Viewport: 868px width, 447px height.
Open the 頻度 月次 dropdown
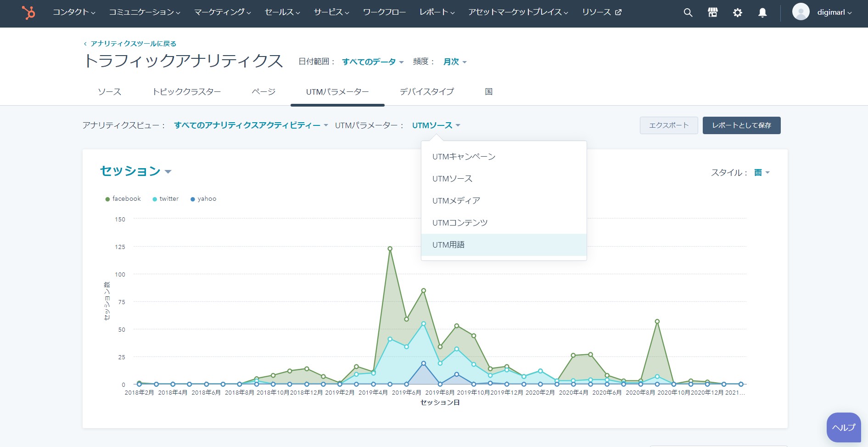[454, 62]
